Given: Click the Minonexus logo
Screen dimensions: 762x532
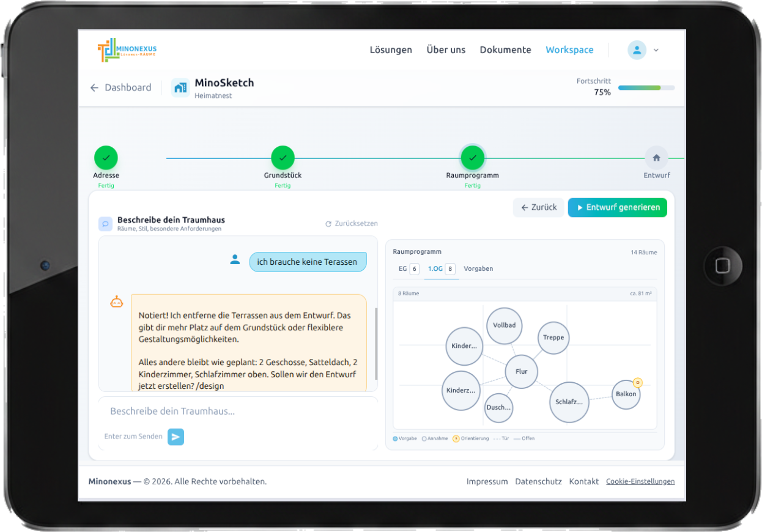Looking at the screenshot, I should point(127,50).
